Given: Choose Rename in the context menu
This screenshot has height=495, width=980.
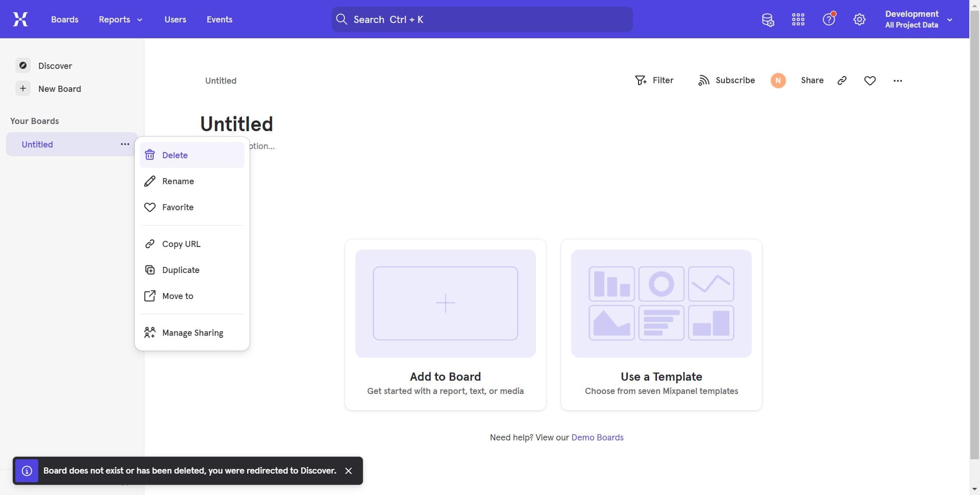Looking at the screenshot, I should (178, 181).
